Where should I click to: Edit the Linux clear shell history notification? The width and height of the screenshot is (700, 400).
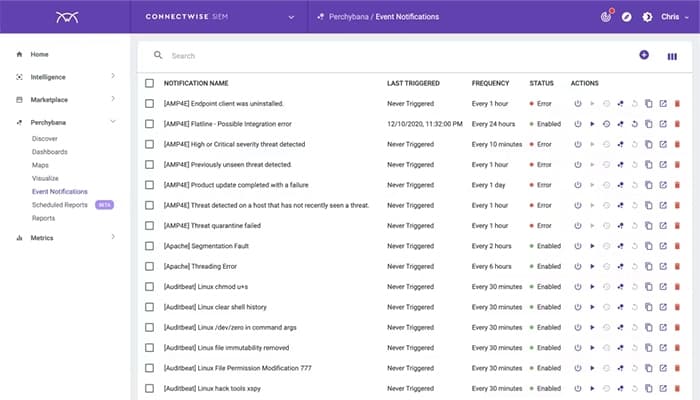(663, 307)
